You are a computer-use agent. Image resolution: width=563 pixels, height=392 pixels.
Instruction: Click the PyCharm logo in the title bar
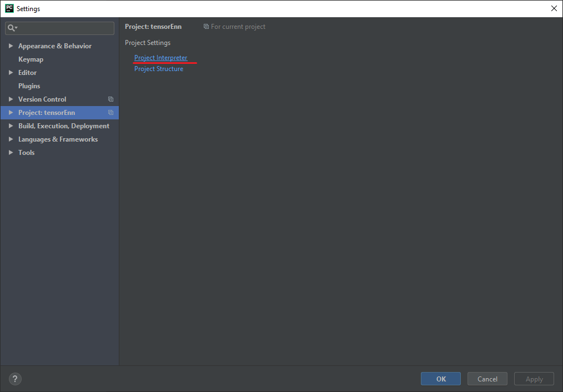[x=9, y=8]
